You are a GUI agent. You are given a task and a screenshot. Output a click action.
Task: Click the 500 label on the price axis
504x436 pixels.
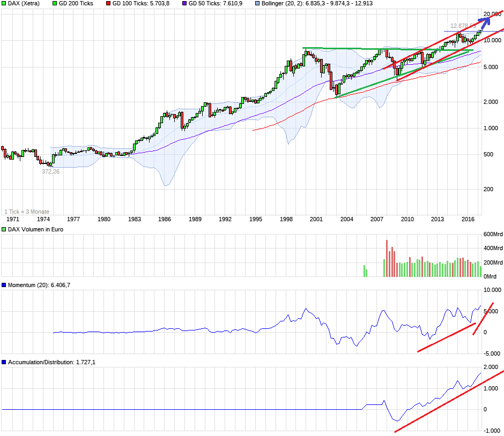click(488, 154)
